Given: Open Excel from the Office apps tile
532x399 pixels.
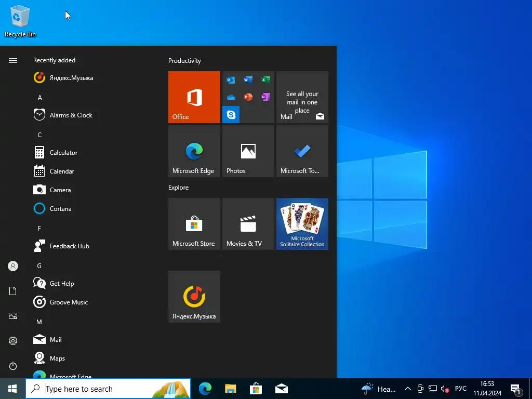Looking at the screenshot, I should coord(265,79).
